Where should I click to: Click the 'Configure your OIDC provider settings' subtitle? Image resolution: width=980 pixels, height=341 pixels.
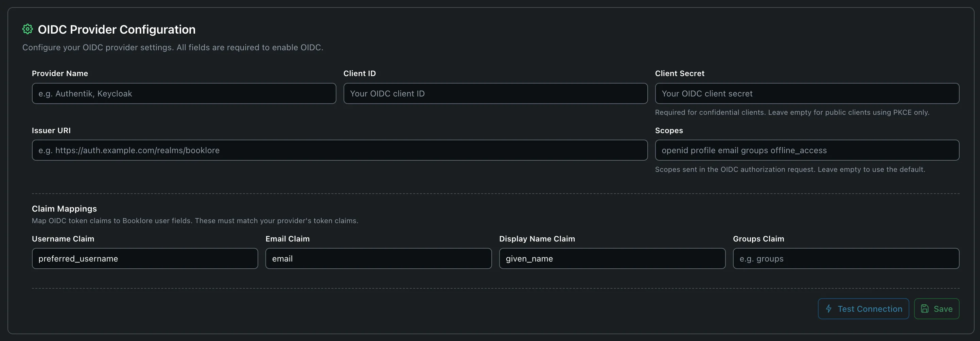[172, 48]
